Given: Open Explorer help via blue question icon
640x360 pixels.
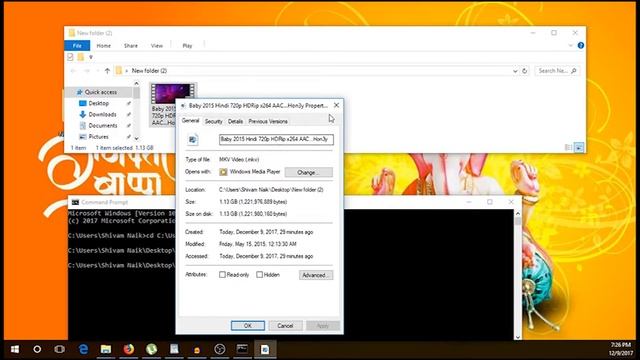Looking at the screenshot, I should point(580,45).
